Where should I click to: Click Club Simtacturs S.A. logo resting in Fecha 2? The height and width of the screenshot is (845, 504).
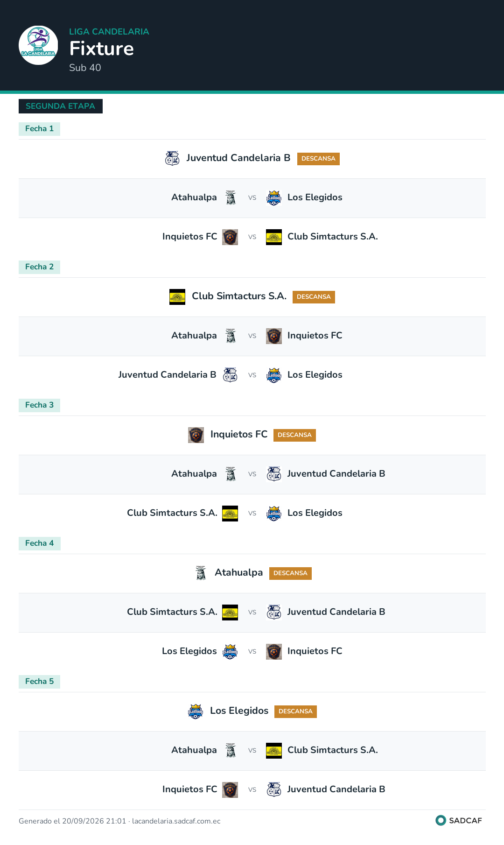[177, 296]
